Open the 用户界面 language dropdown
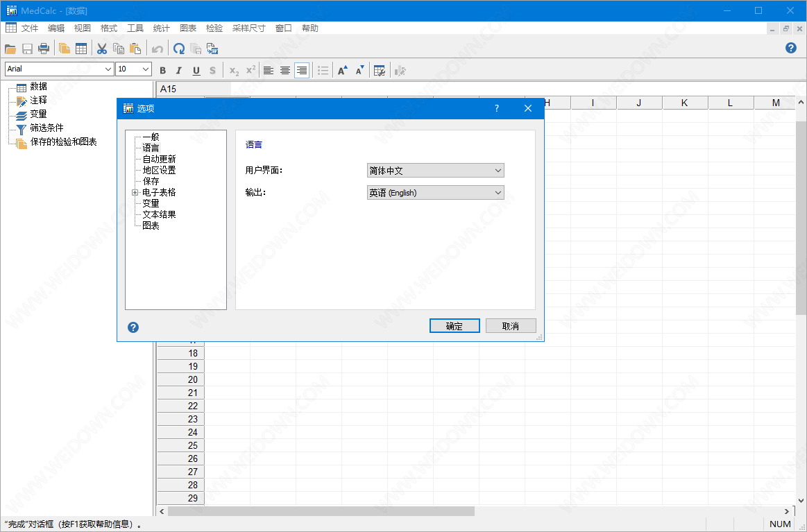Image resolution: width=807 pixels, height=532 pixels. (x=435, y=171)
